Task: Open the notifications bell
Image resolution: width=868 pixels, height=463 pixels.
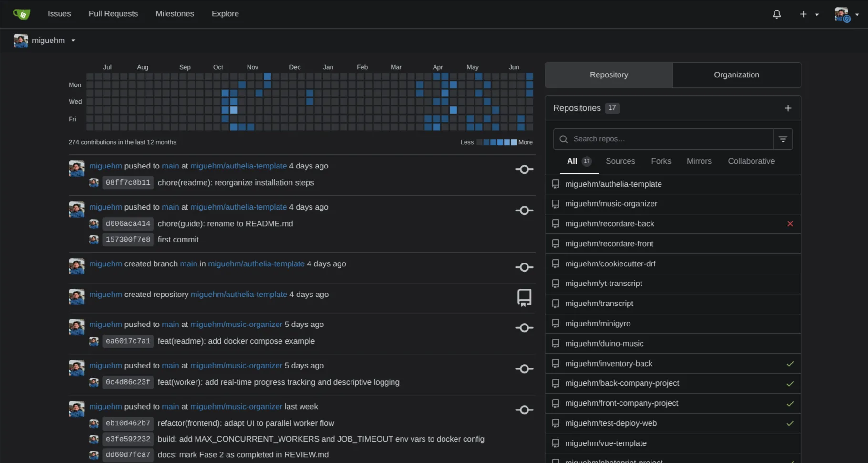Action: (x=777, y=14)
